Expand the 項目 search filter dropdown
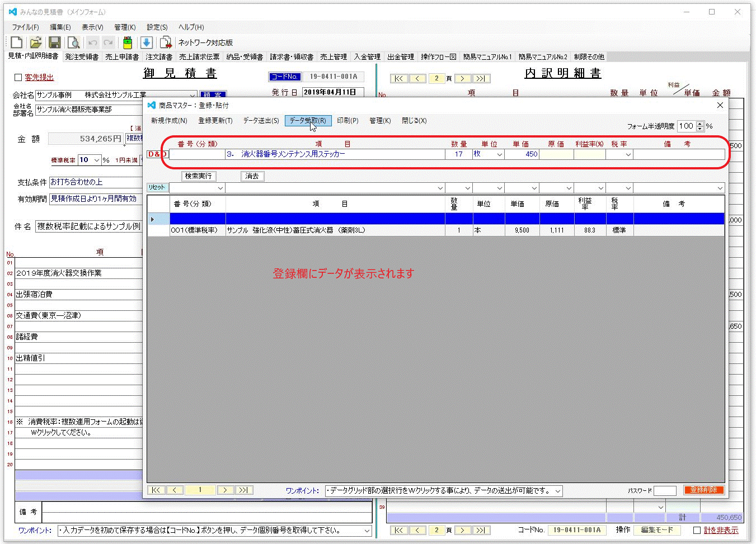The image size is (756, 544). tap(440, 188)
